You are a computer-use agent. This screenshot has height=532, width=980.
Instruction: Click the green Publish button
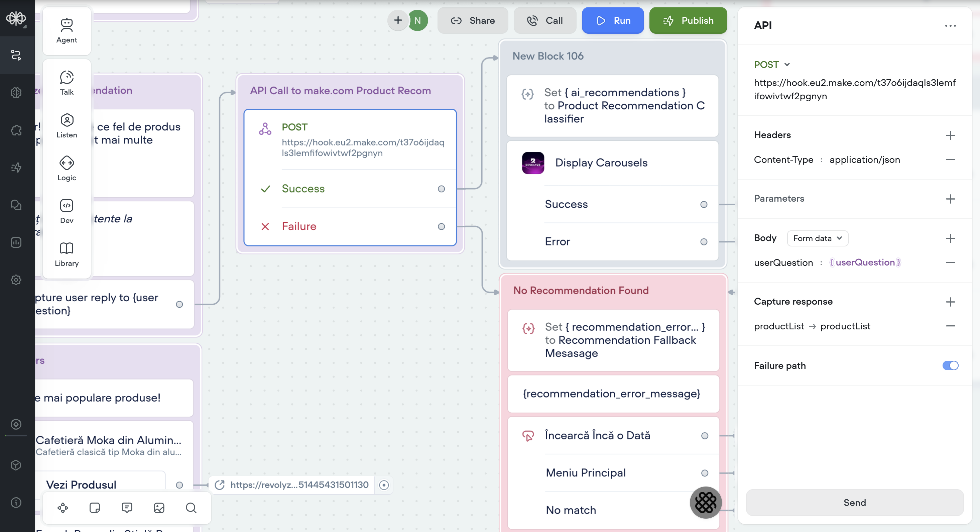point(688,20)
